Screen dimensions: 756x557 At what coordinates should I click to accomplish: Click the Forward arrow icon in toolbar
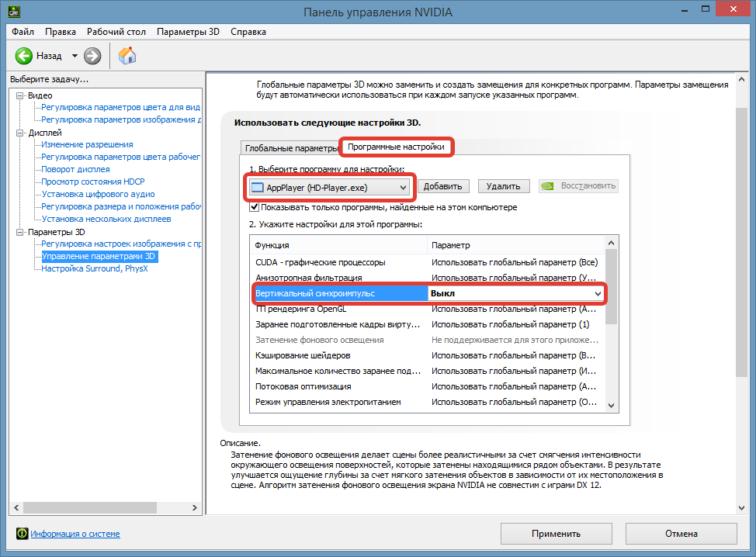92,56
